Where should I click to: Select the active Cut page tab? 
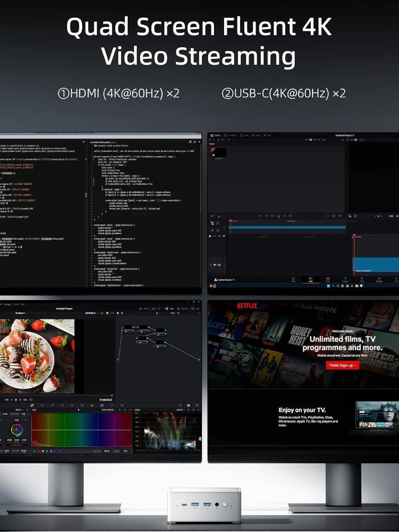310,279
